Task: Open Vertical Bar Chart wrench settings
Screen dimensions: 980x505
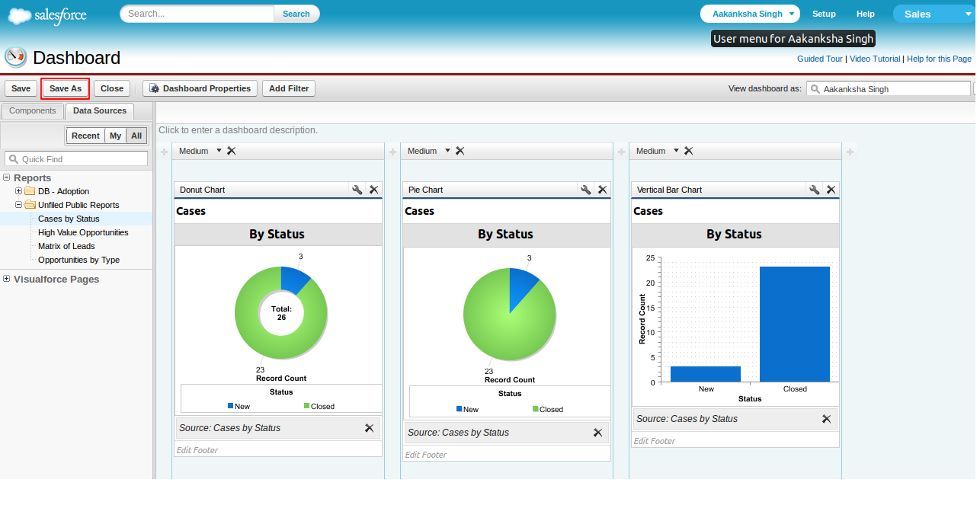Action: (814, 190)
